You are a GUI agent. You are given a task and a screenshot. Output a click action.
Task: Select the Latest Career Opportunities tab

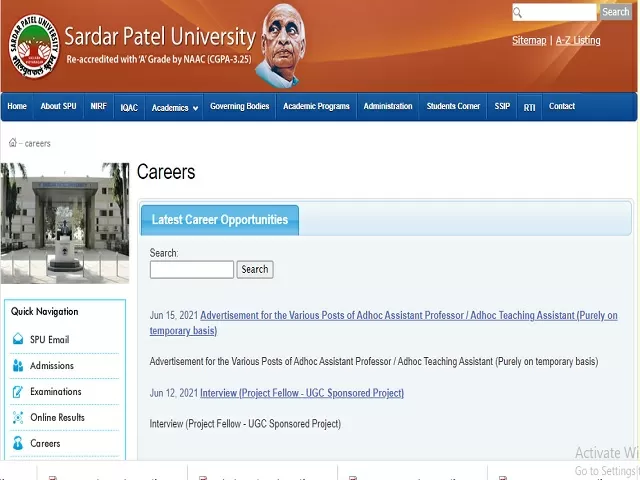[x=220, y=220]
